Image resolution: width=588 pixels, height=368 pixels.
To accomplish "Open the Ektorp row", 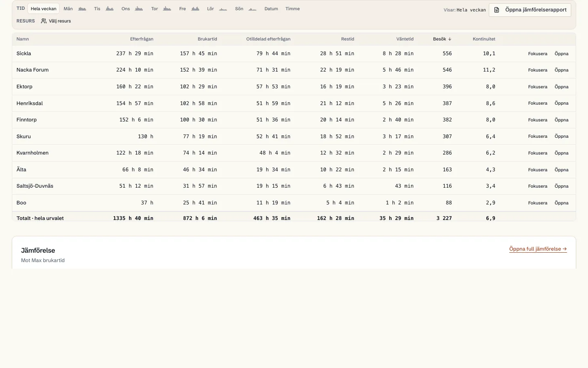I will pyautogui.click(x=561, y=87).
